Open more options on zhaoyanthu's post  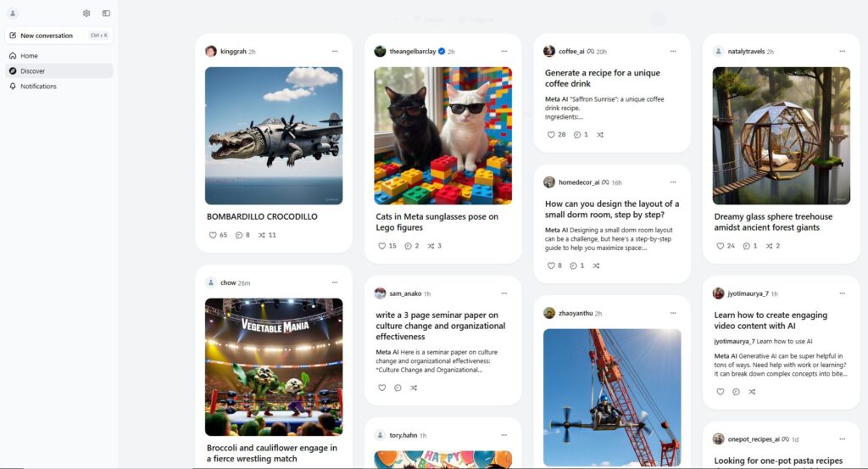pyautogui.click(x=673, y=314)
